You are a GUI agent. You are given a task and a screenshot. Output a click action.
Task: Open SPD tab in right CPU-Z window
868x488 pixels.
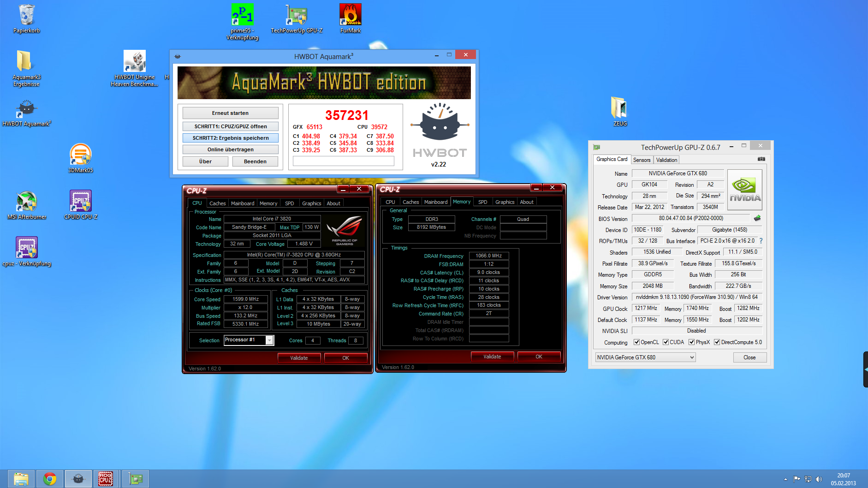click(x=482, y=202)
